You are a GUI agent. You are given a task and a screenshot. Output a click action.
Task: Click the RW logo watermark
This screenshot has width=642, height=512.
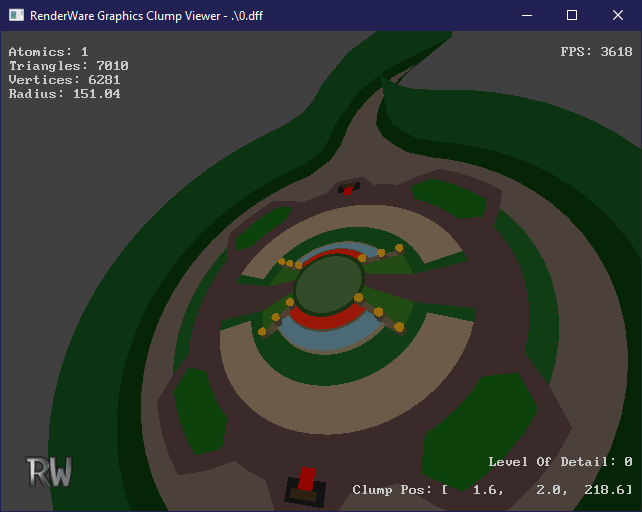(49, 472)
